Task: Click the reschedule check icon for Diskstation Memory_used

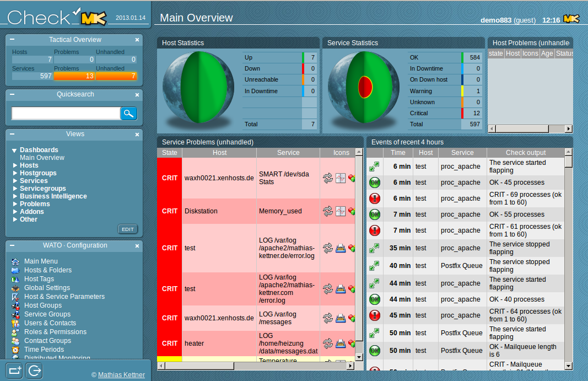Action: click(x=328, y=211)
